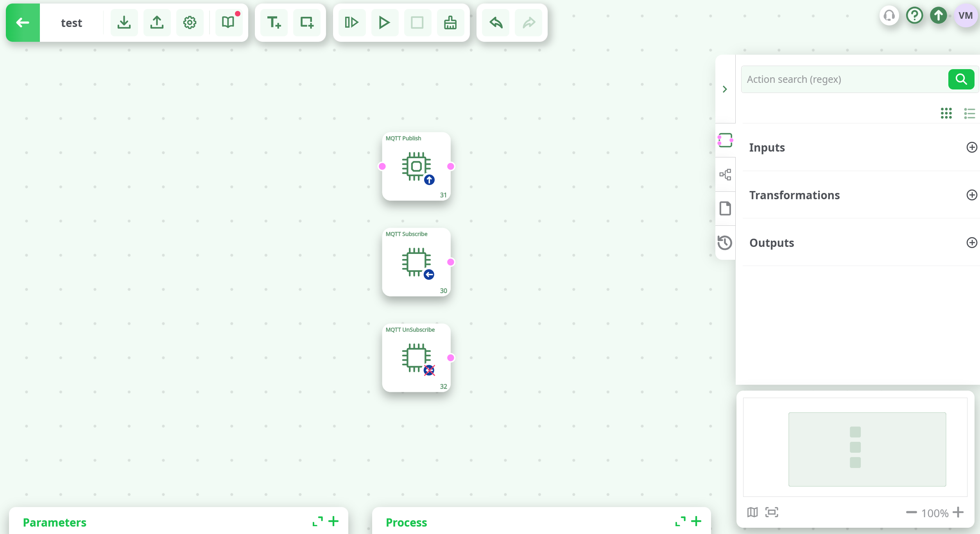The image size is (980, 534).
Task: Expand the Inputs section
Action: coord(971,147)
